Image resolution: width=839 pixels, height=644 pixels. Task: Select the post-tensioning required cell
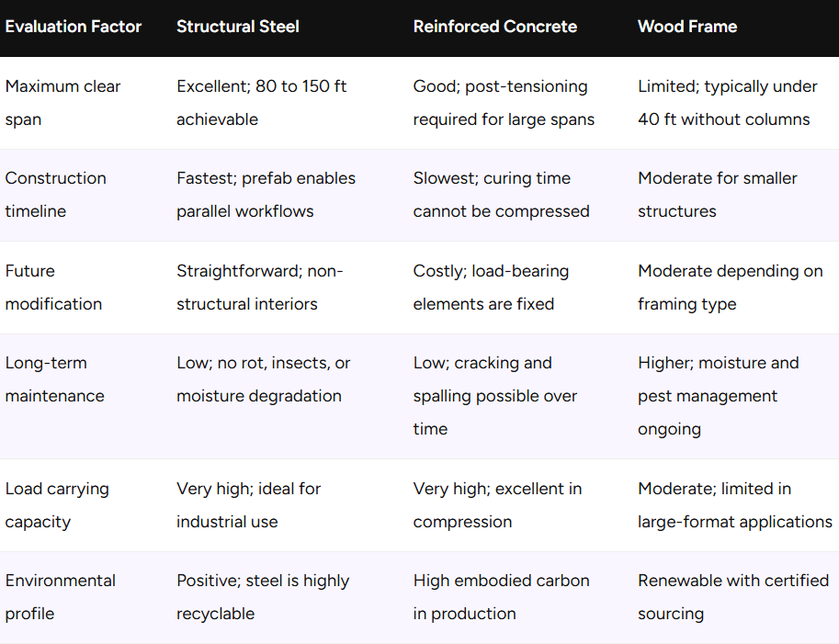tap(504, 103)
